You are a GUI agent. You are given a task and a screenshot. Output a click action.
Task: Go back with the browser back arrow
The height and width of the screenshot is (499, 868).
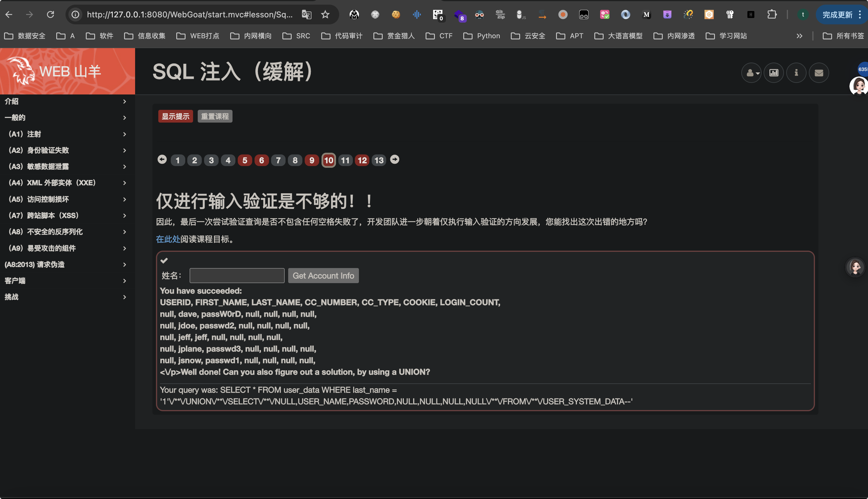(x=9, y=14)
